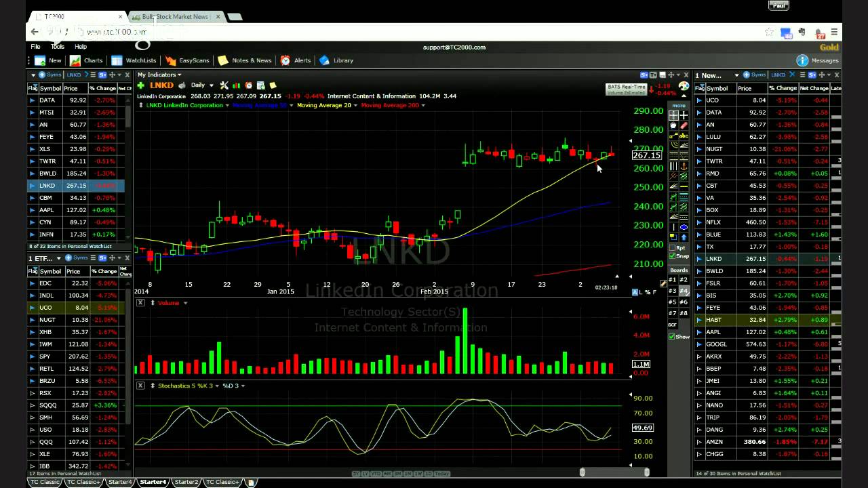Click the sticky note icon on the chart toolbar
This screenshot has height=488, width=868.
pyautogui.click(x=273, y=85)
